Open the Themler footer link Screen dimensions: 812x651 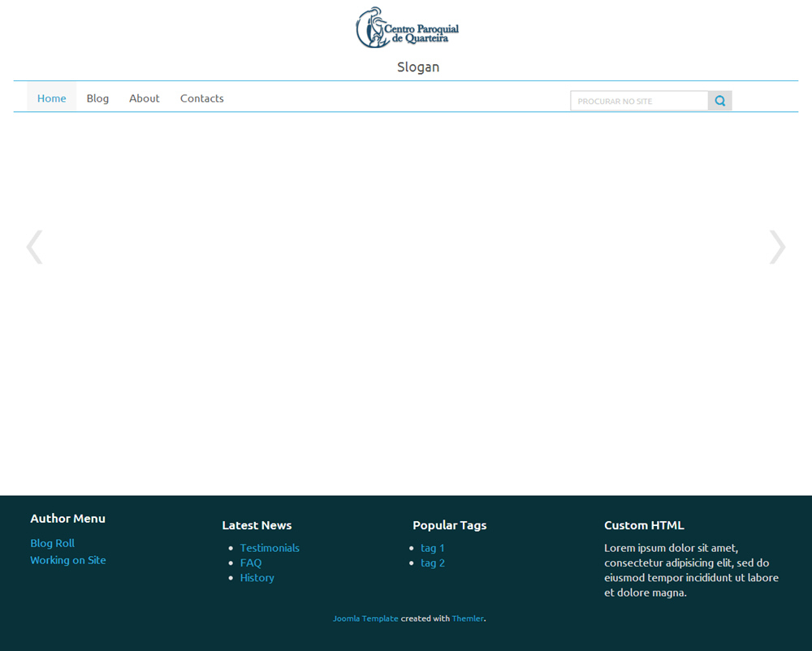tap(468, 619)
